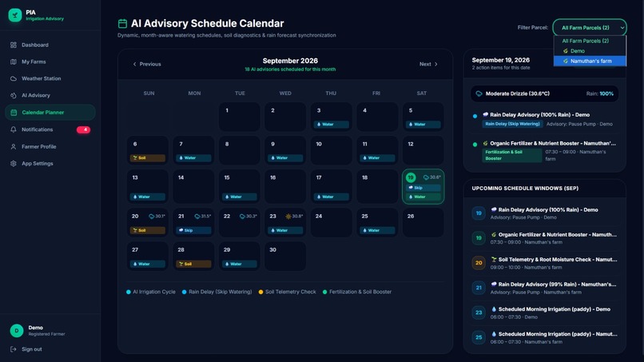Click Water tag on September 19
The width and height of the screenshot is (644, 362).
click(423, 197)
